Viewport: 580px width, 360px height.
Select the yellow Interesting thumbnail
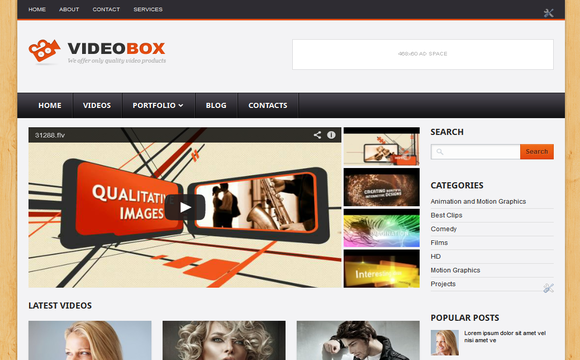[x=381, y=269]
